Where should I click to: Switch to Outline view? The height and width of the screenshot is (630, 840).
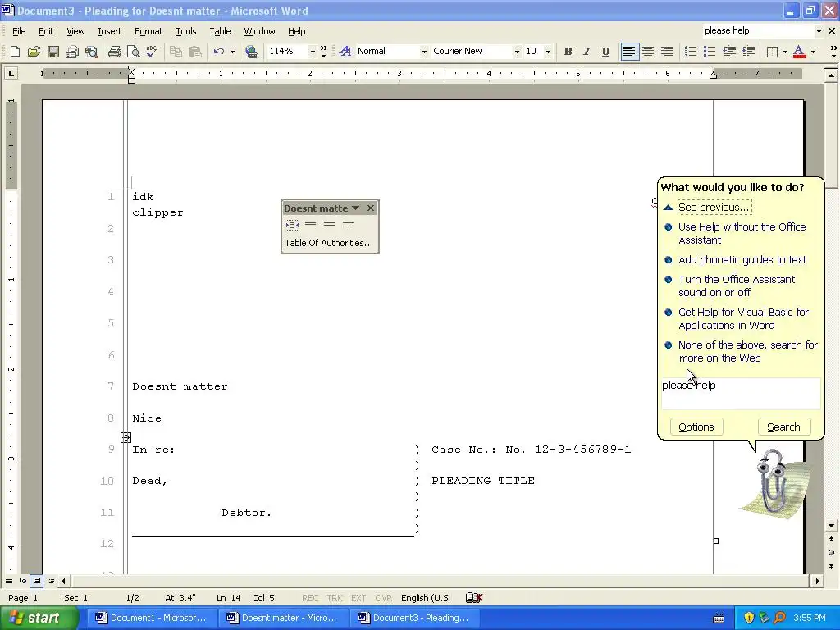click(50, 581)
